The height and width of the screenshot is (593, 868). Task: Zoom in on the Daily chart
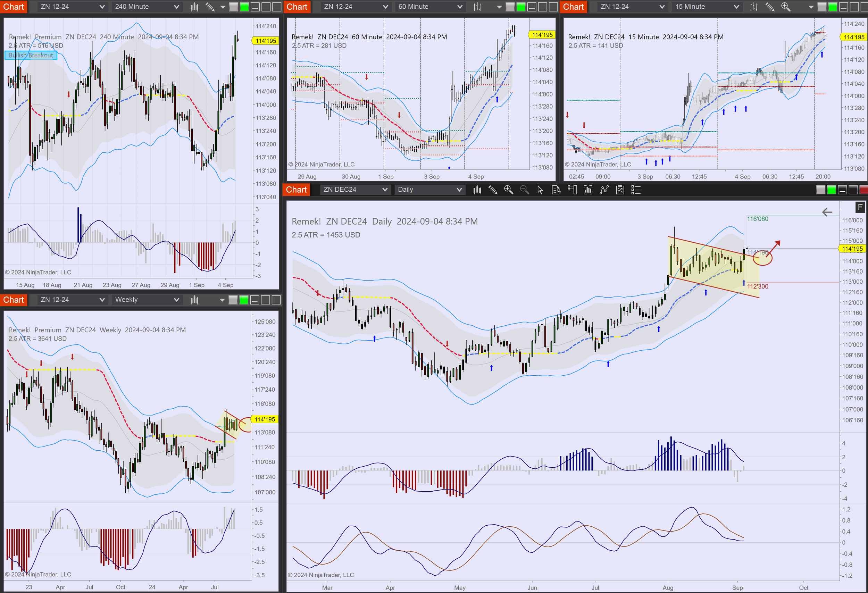(x=509, y=190)
